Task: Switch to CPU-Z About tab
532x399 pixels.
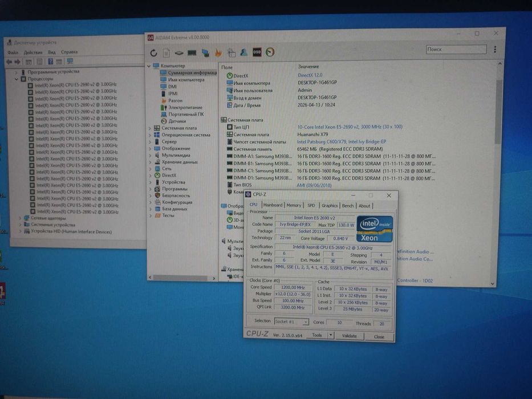Action: 364,206
